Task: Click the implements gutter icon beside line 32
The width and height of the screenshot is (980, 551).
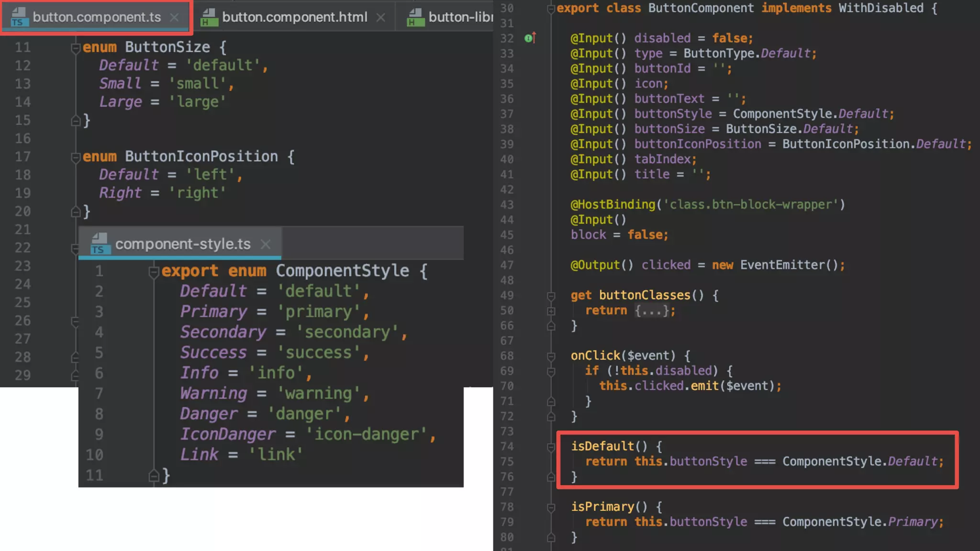Action: click(530, 38)
